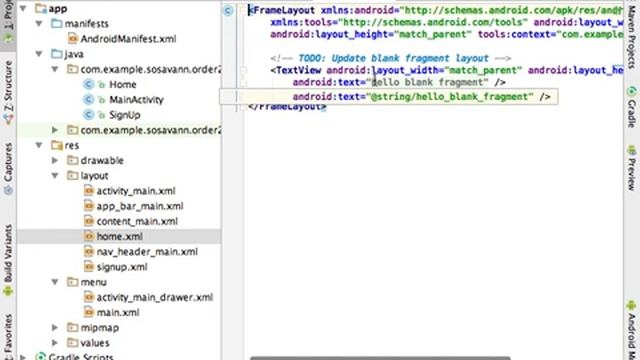This screenshot has width=640, height=360.
Task: Click the app module folder icon
Action: point(41,8)
